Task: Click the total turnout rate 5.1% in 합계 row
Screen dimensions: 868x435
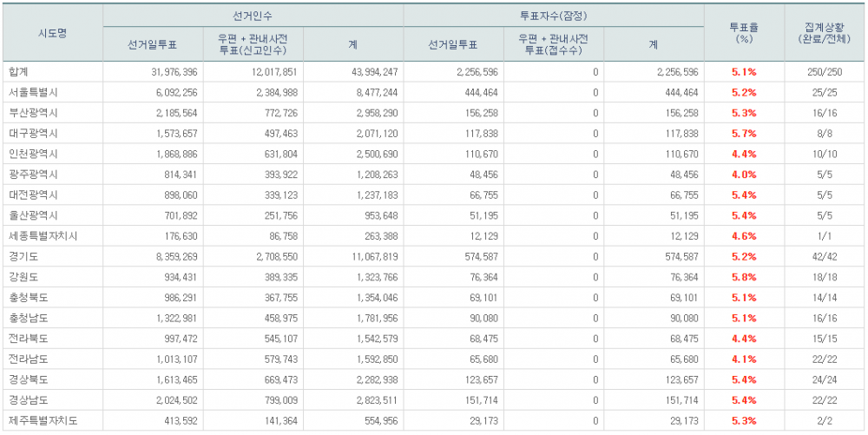Action: tap(744, 71)
